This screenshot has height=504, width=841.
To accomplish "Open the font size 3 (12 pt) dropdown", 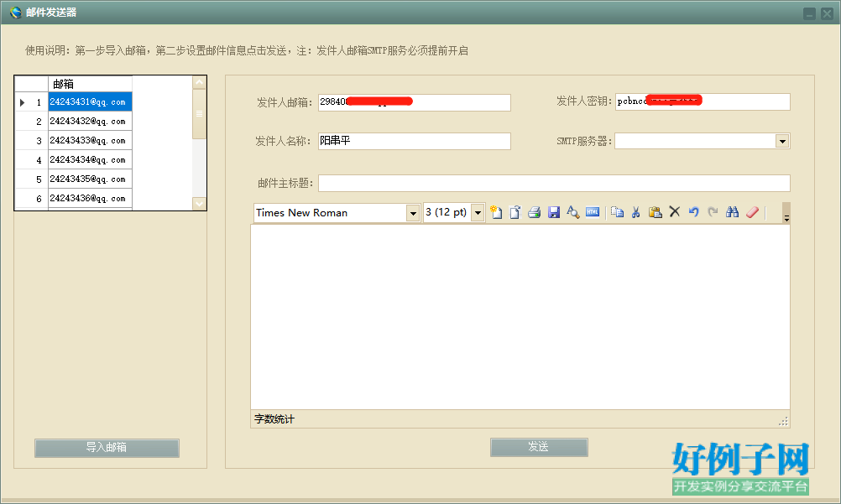I will [x=478, y=213].
